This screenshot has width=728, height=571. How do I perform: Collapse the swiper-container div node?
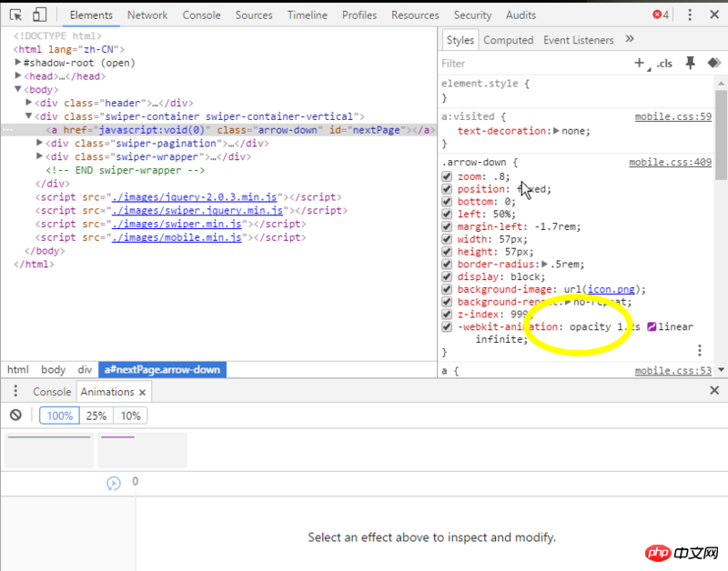29,116
